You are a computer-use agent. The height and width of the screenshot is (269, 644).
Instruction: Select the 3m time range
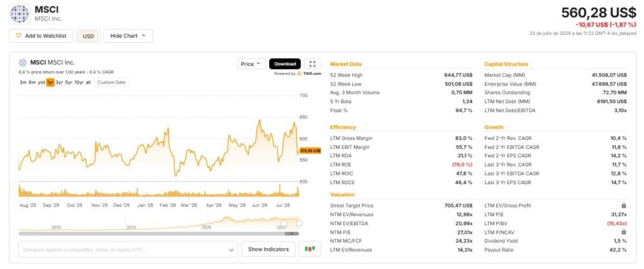[23, 82]
